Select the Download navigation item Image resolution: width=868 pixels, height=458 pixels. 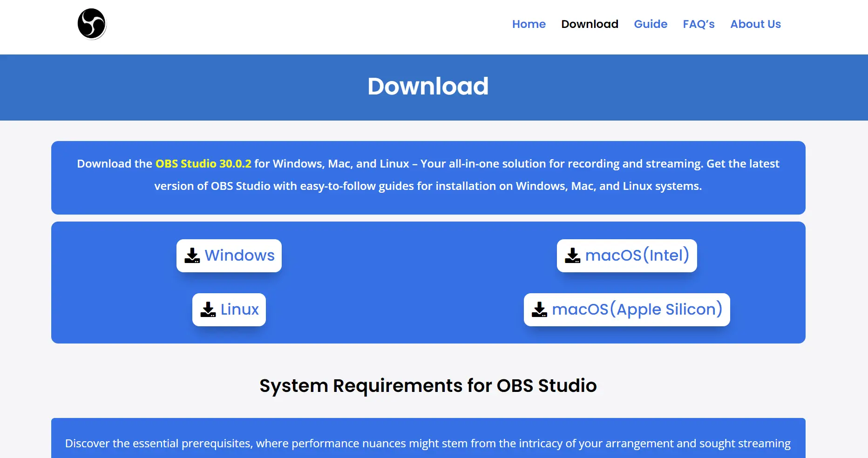pyautogui.click(x=590, y=24)
